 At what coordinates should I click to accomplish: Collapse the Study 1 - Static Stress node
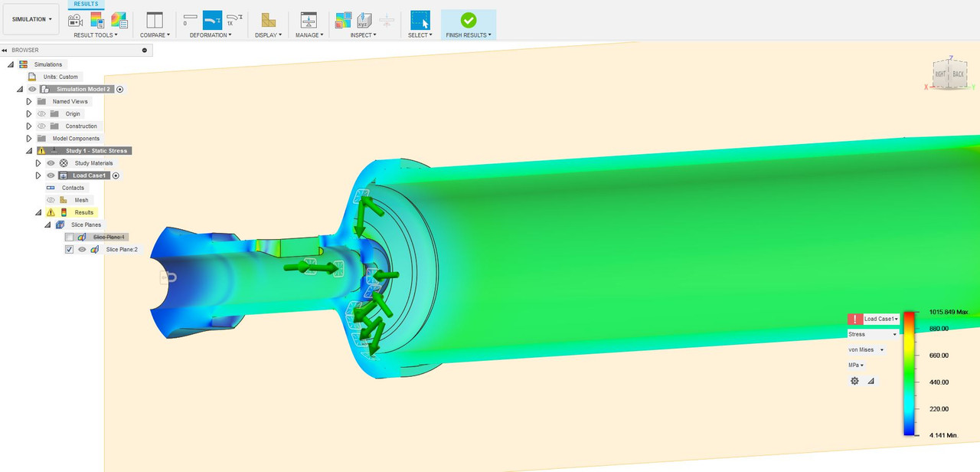click(29, 151)
